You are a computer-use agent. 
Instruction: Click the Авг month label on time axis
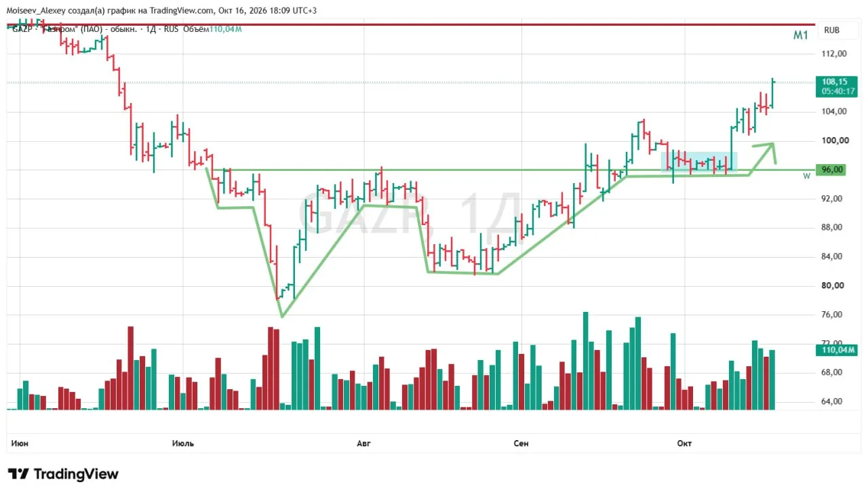[364, 443]
